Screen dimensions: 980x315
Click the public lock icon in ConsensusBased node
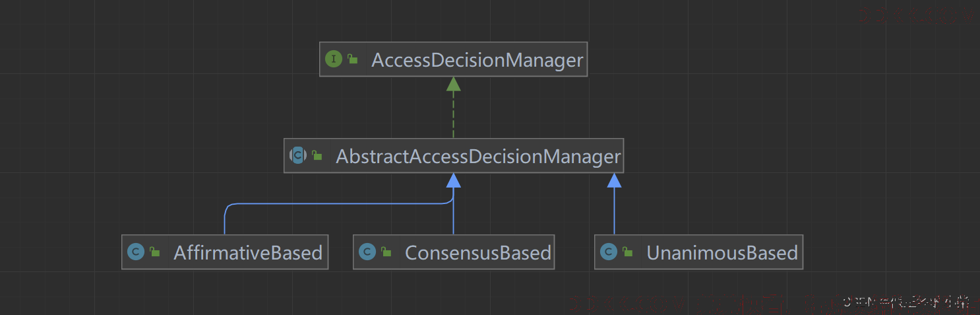pyautogui.click(x=386, y=252)
